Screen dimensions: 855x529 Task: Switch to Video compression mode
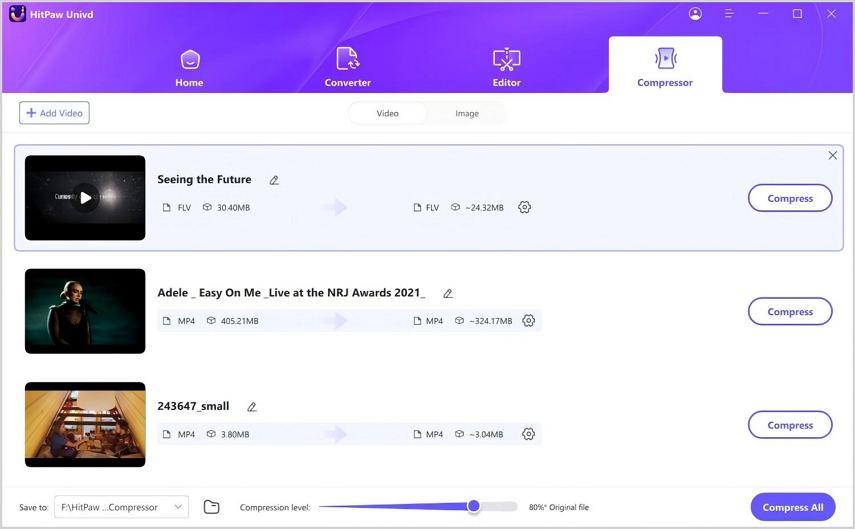(x=388, y=113)
